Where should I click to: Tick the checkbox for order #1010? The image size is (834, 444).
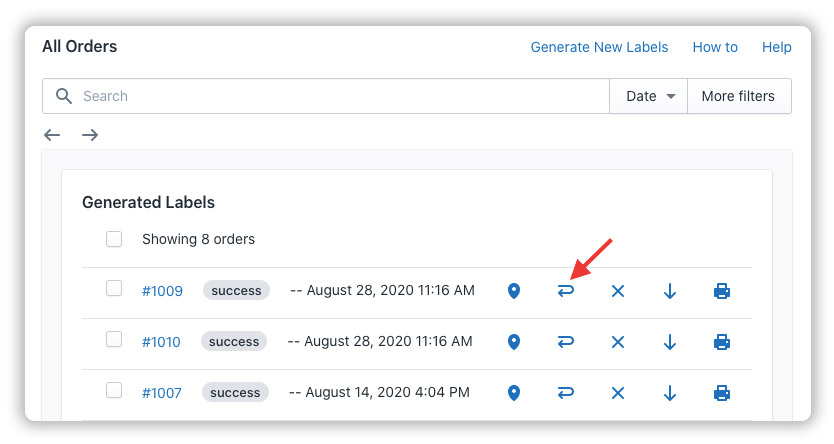pos(114,340)
